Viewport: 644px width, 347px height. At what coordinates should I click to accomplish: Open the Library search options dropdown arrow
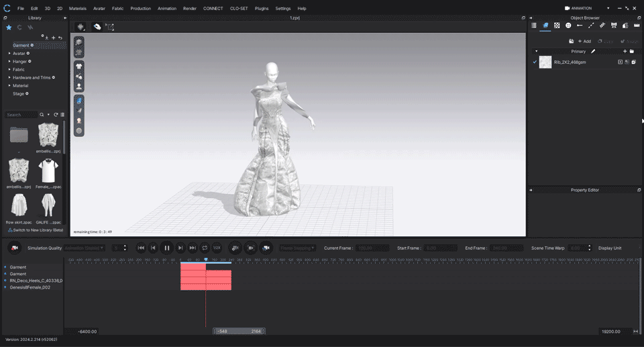pos(48,115)
